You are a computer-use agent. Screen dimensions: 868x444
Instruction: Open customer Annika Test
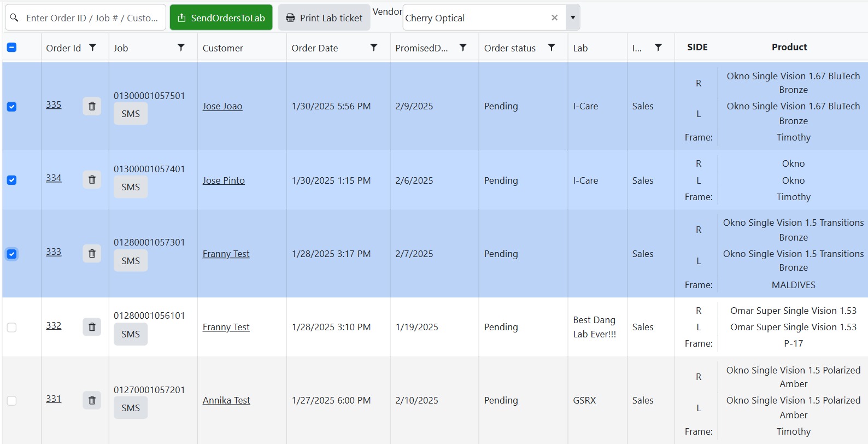click(226, 400)
